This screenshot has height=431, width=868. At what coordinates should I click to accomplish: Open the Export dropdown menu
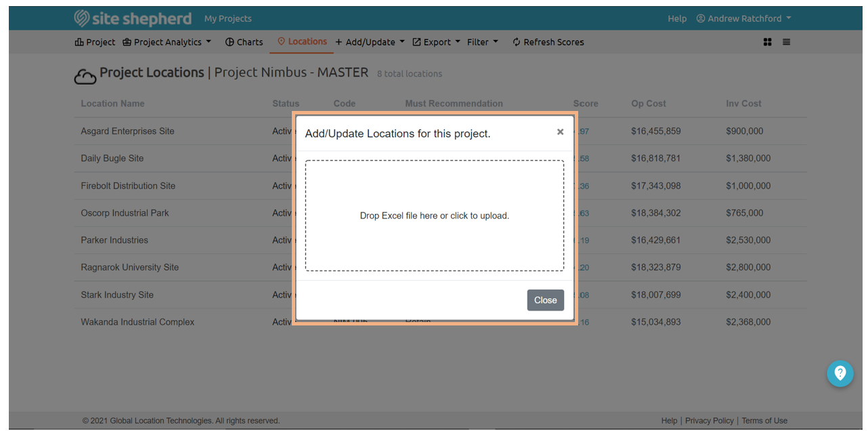coord(436,42)
